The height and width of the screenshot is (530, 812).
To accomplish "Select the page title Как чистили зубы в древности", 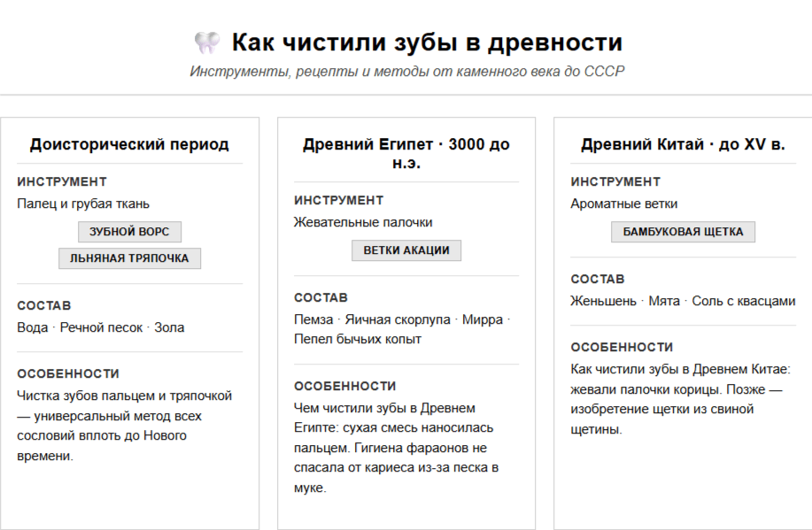I will click(427, 42).
